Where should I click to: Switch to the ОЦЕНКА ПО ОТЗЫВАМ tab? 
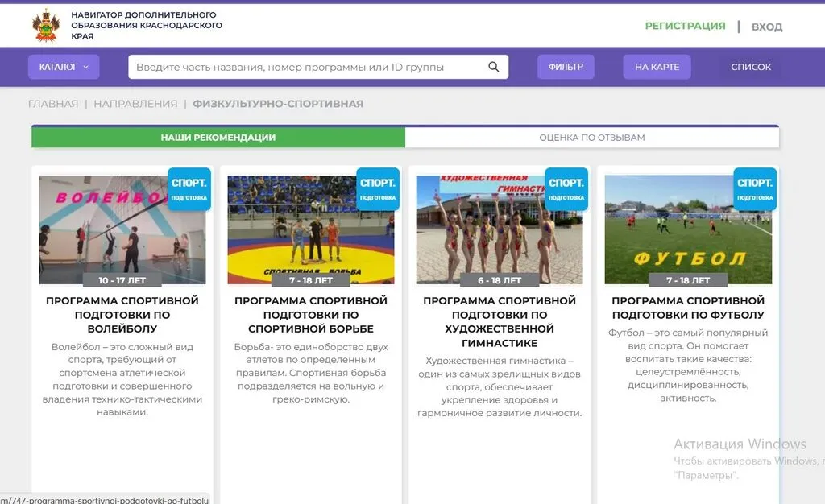click(592, 137)
